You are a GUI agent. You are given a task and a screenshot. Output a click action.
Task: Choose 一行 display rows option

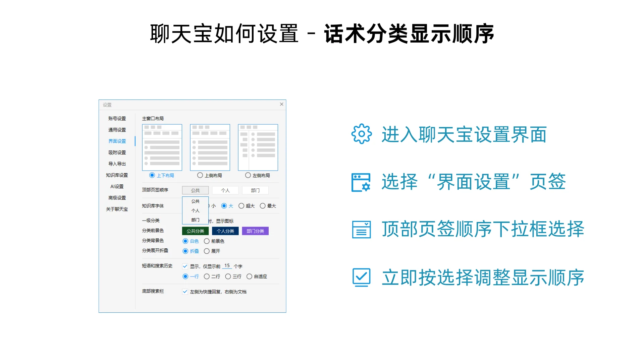[x=185, y=277]
